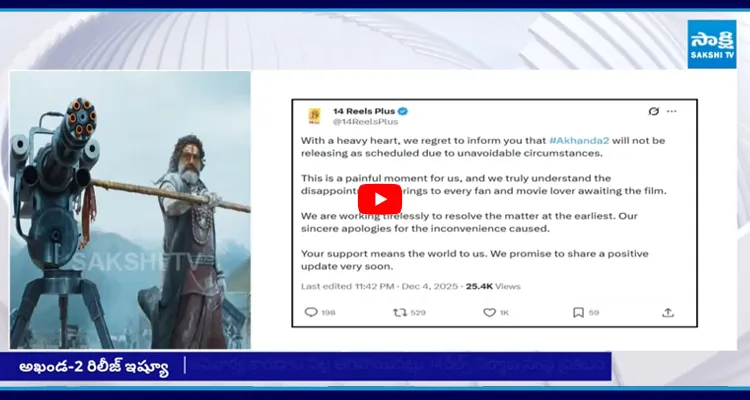Click the 25.4K Views count
This screenshot has width=750, height=400.
[488, 285]
